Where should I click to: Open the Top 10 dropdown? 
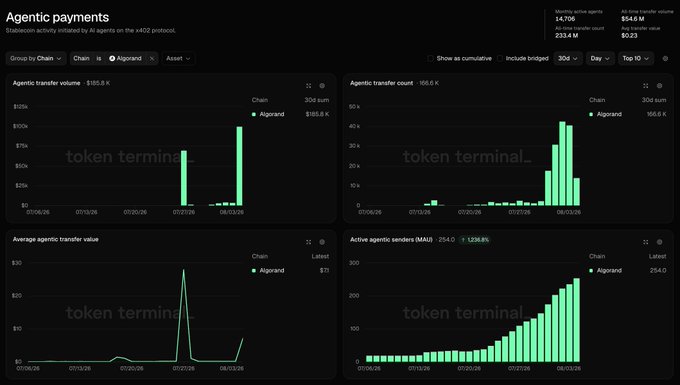[636, 59]
